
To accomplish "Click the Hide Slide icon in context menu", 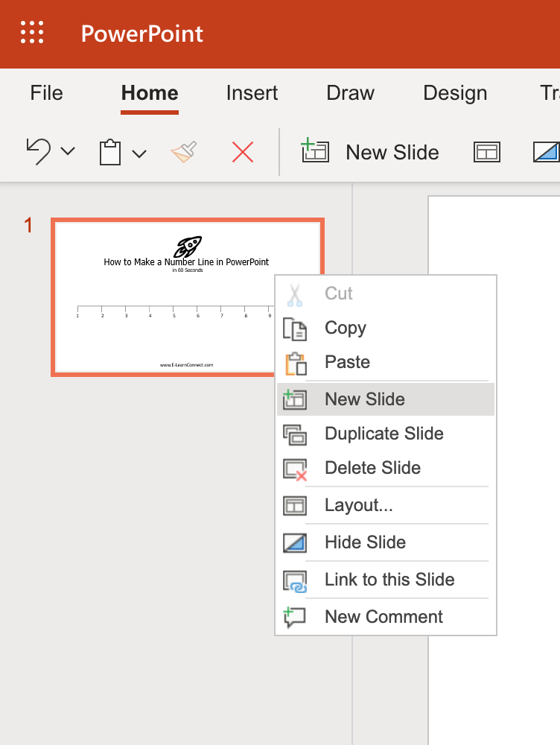I will coord(295,543).
